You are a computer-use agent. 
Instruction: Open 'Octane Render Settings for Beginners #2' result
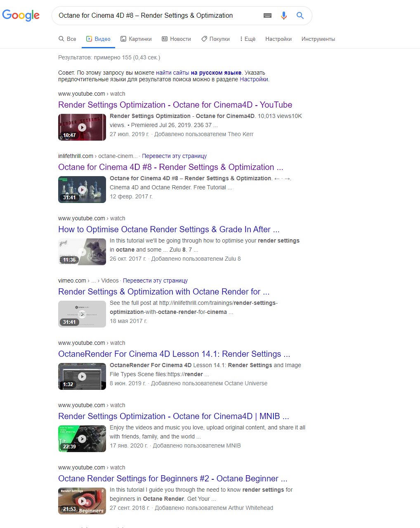tap(173, 478)
